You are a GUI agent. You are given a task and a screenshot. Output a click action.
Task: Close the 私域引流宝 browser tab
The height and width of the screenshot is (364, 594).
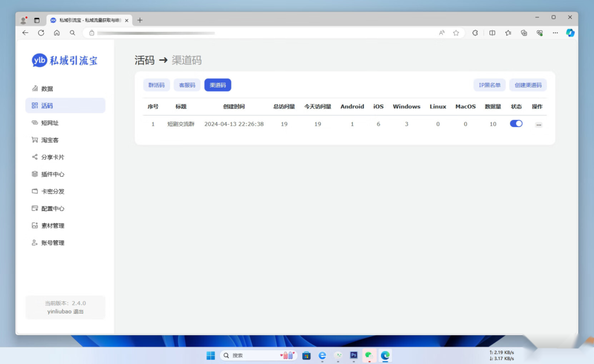coord(126,20)
